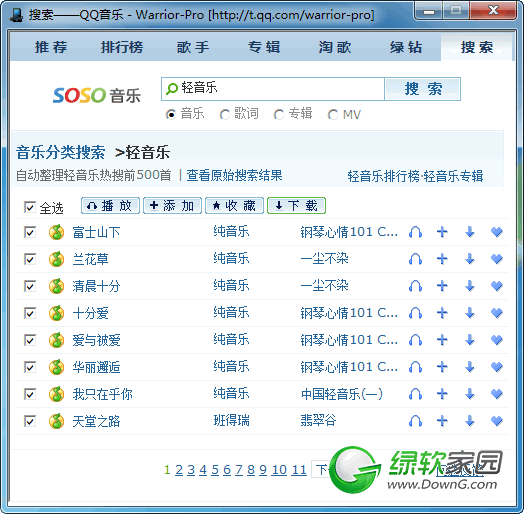Switch to the 排行榜 tab
The width and height of the screenshot is (524, 514).
pyautogui.click(x=122, y=47)
